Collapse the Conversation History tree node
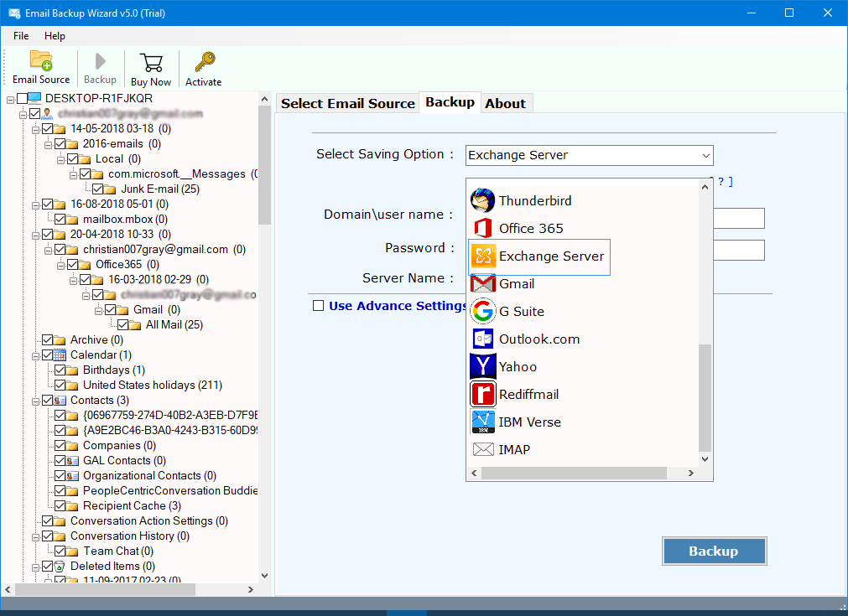This screenshot has height=616, width=848. (36, 537)
